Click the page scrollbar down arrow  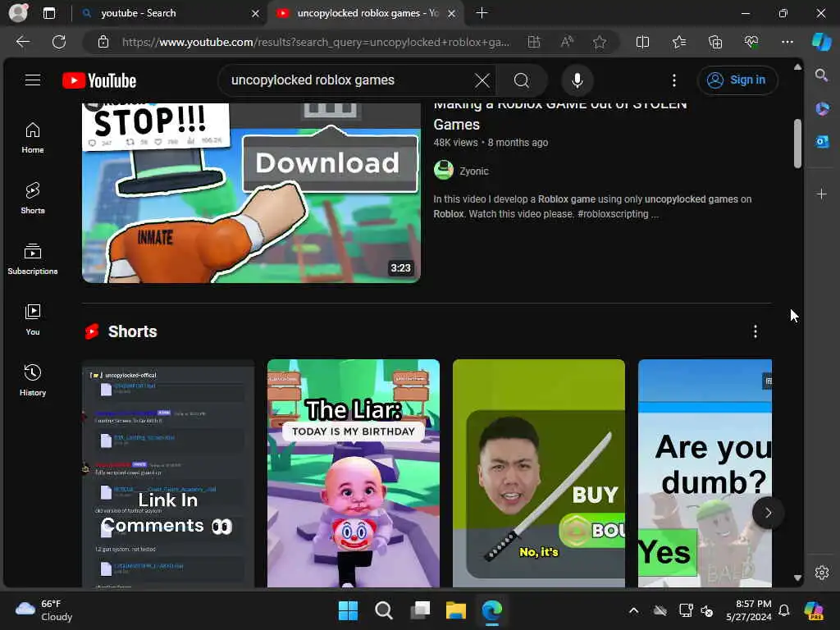tap(797, 578)
